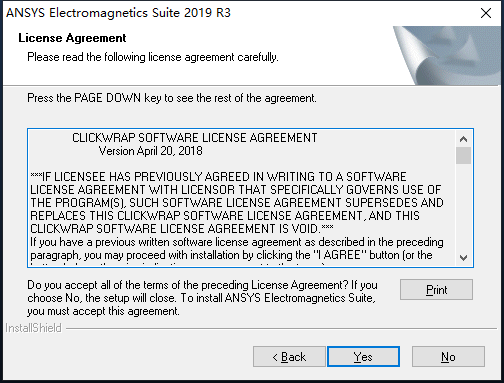Click Yes to accept the license agreement
The height and width of the screenshot is (383, 504).
(x=363, y=357)
